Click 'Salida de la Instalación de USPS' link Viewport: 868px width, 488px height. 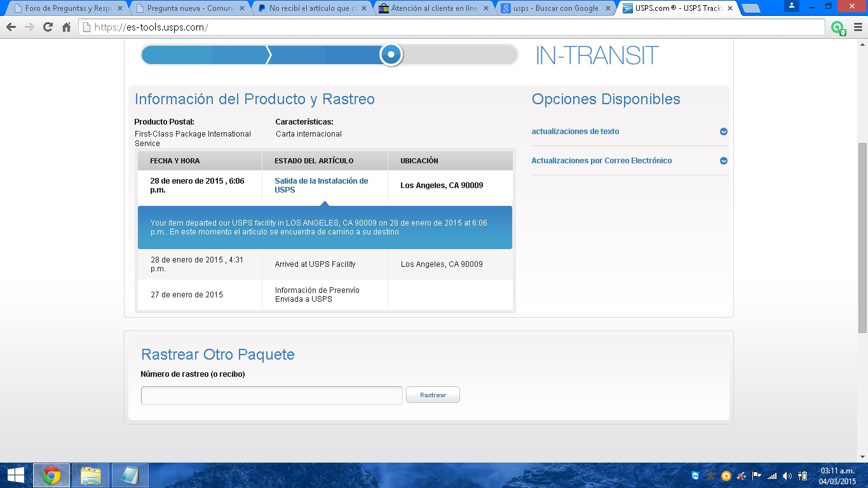point(321,185)
